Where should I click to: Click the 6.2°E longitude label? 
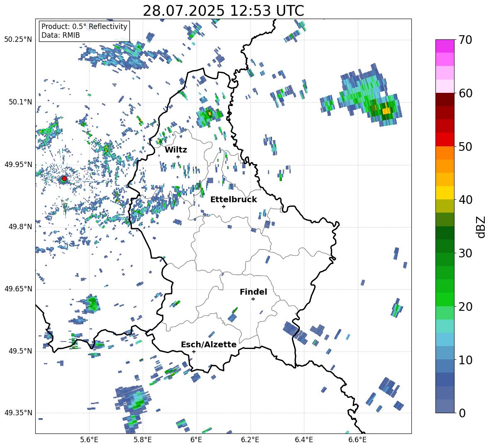(x=250, y=440)
